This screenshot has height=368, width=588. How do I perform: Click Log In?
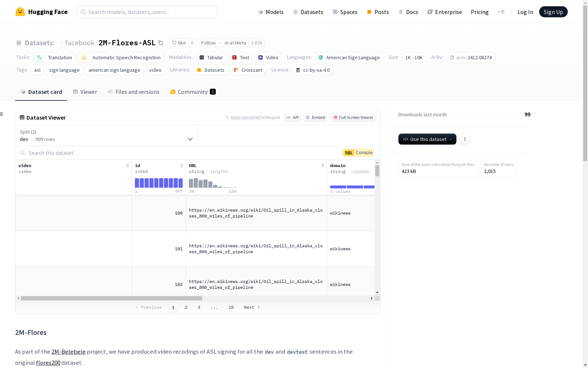pos(525,12)
